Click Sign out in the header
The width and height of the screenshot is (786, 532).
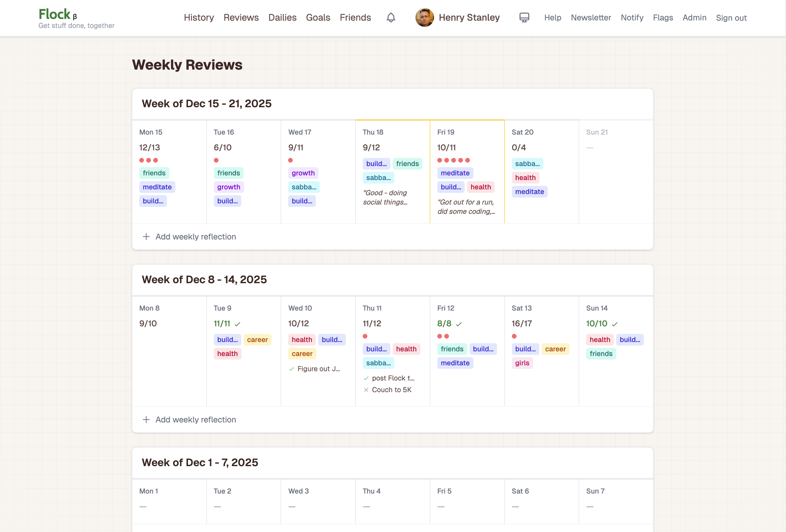pyautogui.click(x=731, y=17)
